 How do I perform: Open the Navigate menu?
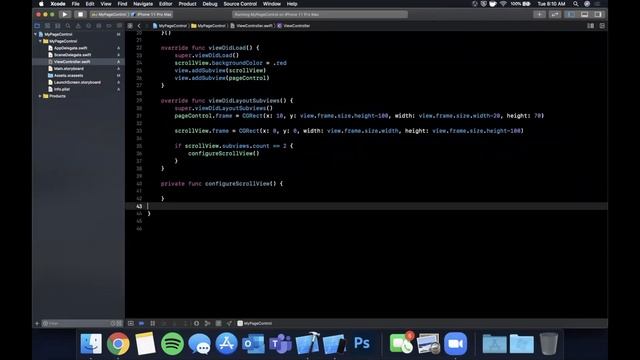click(x=143, y=4)
